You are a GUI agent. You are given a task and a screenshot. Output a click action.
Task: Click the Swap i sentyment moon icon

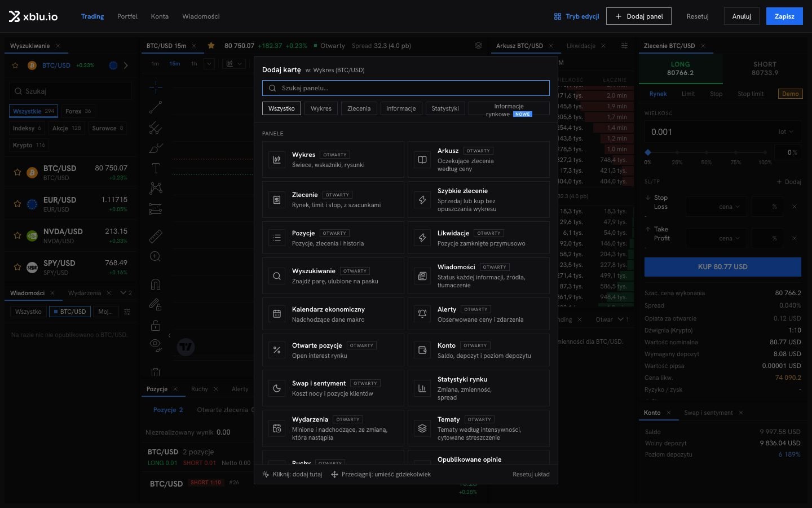(277, 388)
